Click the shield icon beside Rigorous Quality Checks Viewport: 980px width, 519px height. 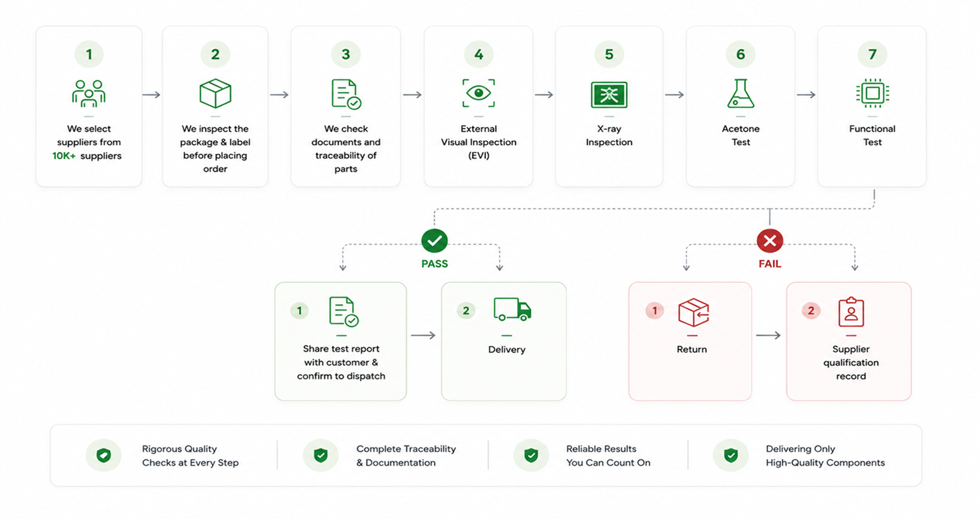coord(104,455)
